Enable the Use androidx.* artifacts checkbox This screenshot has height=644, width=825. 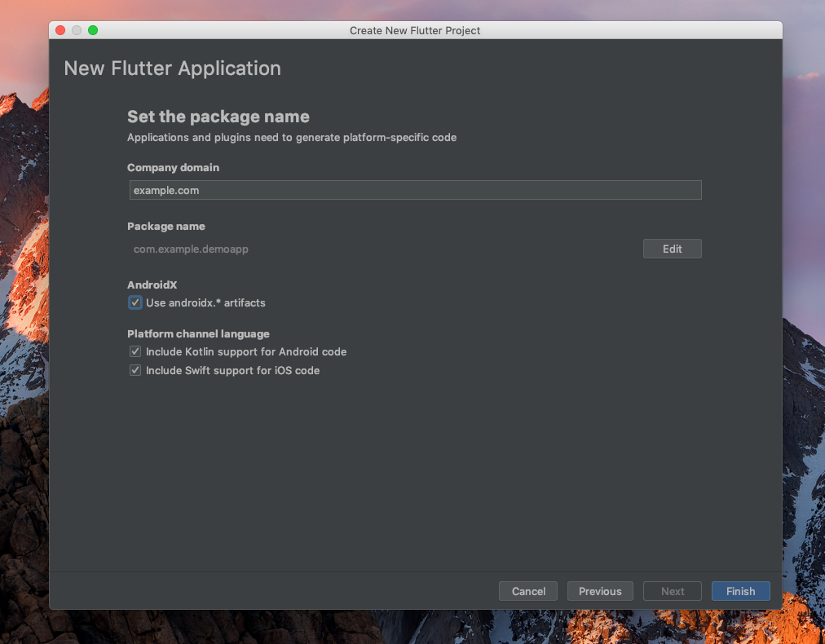135,302
